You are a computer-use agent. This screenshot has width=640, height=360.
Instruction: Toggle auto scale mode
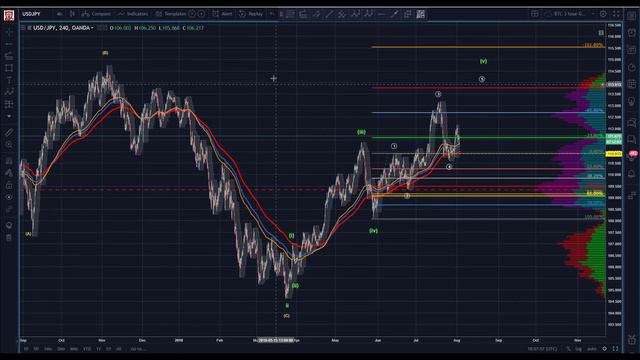coord(591,349)
